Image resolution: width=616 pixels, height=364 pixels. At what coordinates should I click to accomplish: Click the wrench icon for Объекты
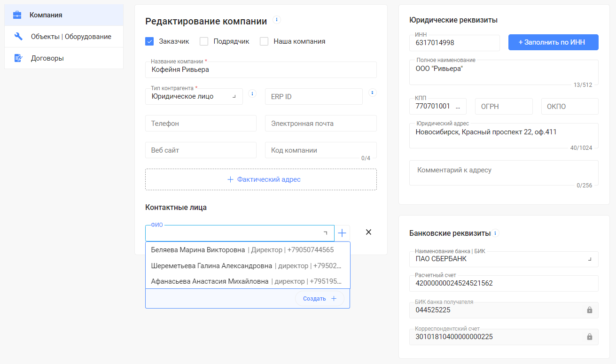click(18, 37)
